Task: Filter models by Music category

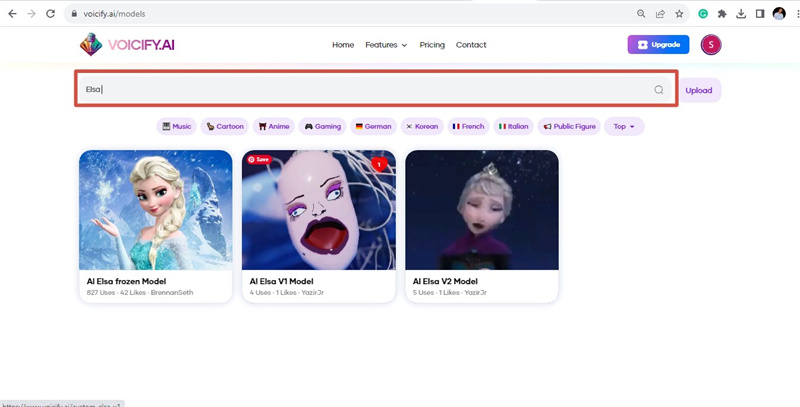Action: (x=177, y=126)
